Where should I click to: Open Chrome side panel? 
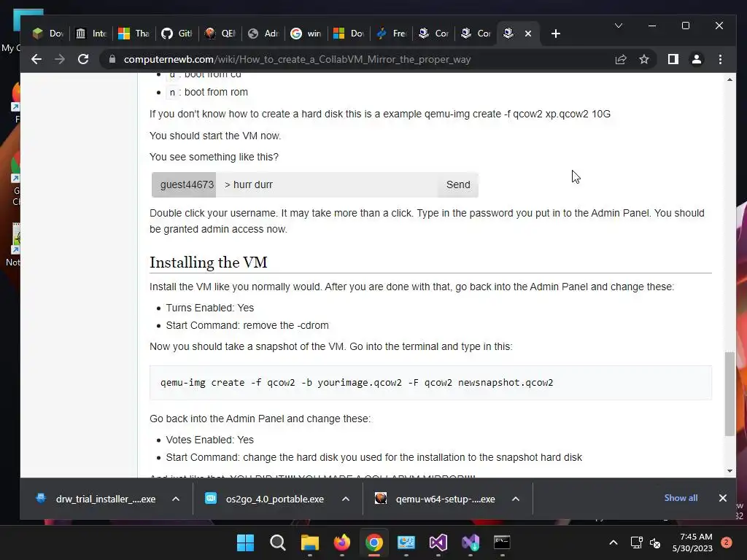(x=673, y=60)
